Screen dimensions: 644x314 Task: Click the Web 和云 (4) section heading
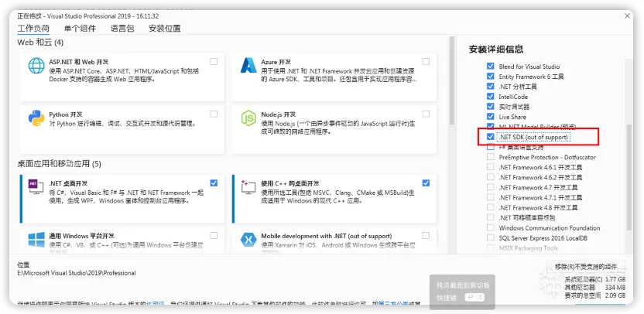[x=40, y=43]
